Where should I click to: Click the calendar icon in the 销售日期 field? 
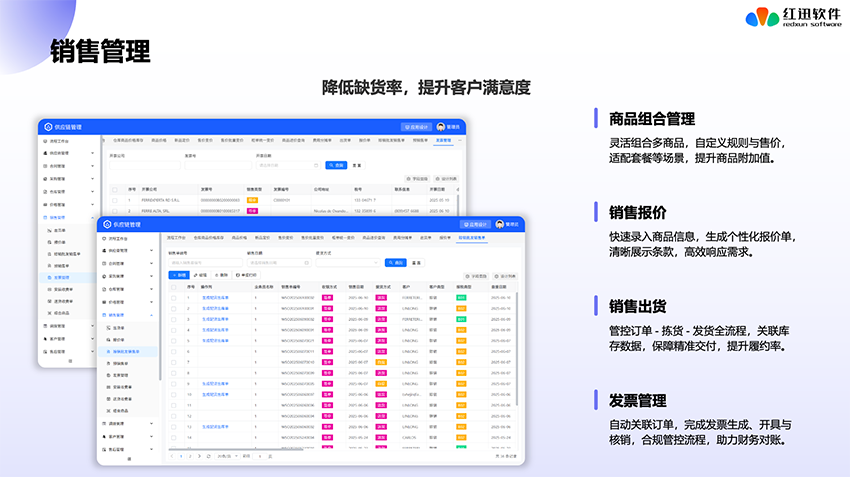pos(304,263)
